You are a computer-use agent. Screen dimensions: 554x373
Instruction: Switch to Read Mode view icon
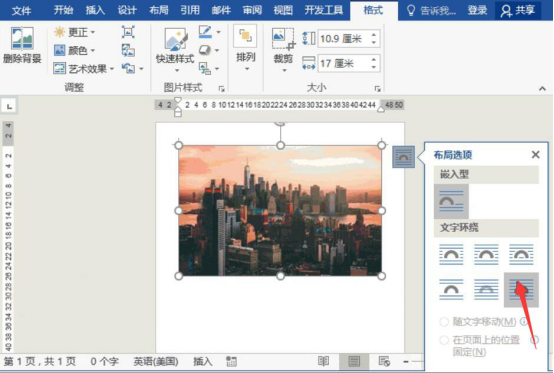[x=323, y=361]
